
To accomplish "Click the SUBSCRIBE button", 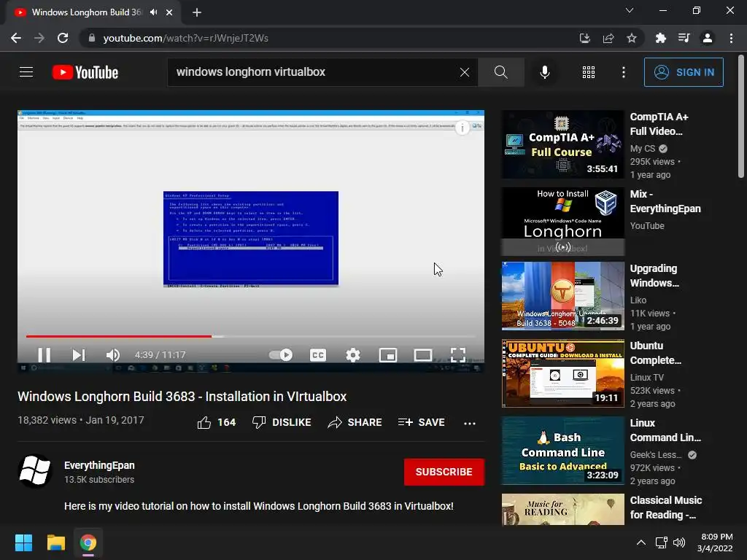I will [444, 472].
